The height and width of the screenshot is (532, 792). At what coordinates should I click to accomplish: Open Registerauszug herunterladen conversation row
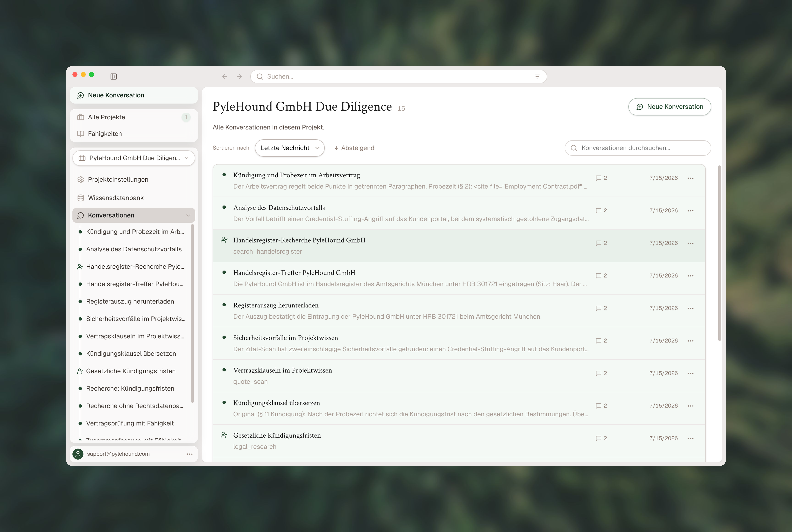point(459,311)
